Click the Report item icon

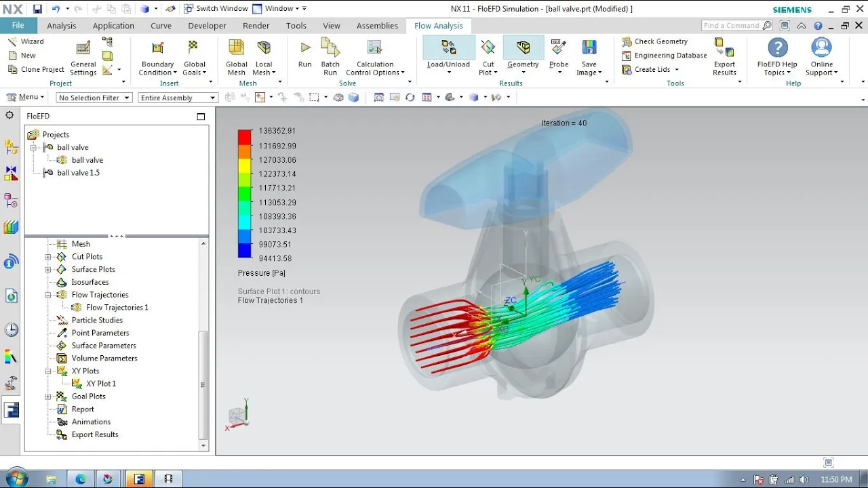(62, 409)
